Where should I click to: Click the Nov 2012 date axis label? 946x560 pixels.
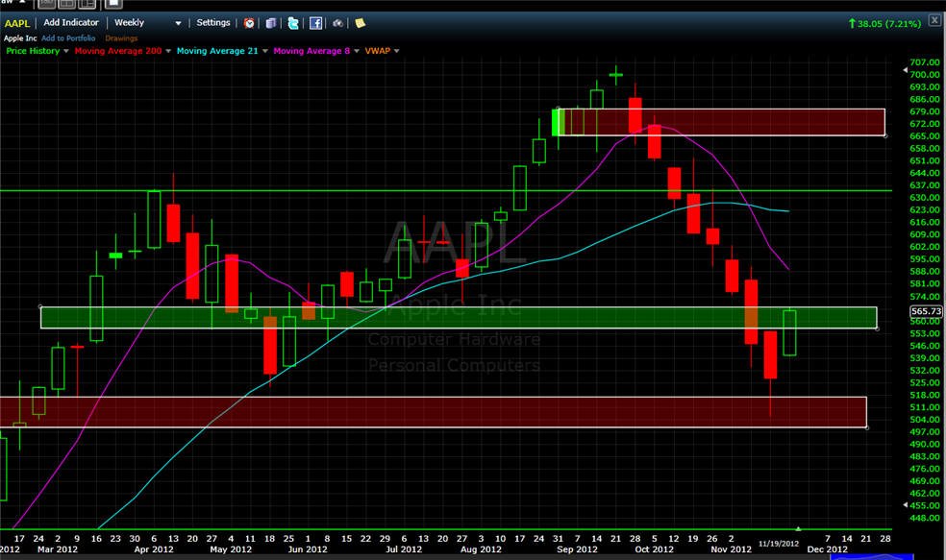[x=732, y=549]
